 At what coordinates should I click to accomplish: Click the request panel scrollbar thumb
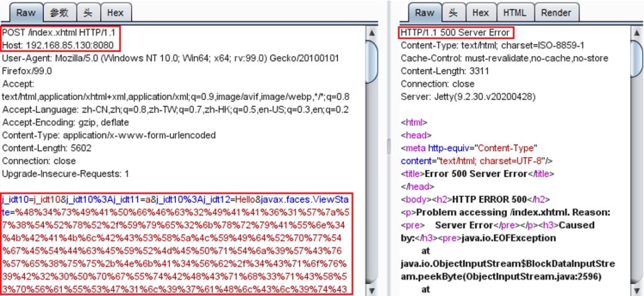point(372,63)
